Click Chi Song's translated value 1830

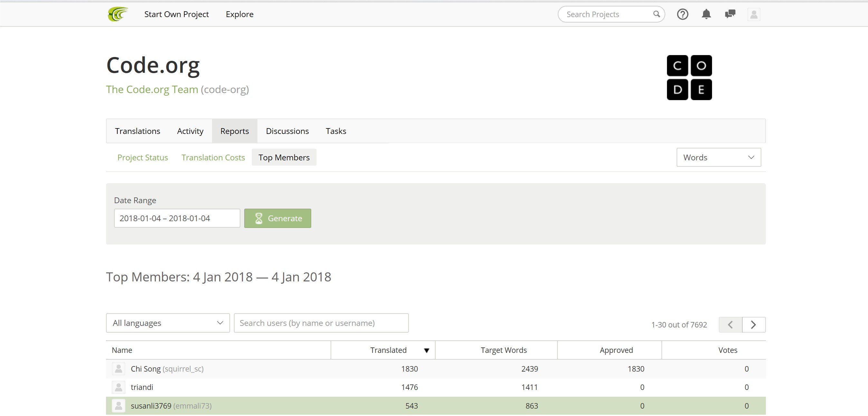point(409,368)
